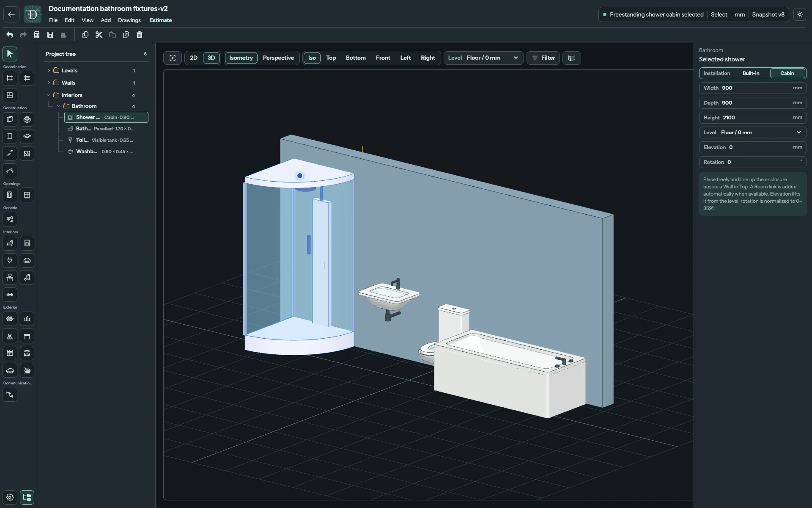Click the Filter button

[x=543, y=58]
